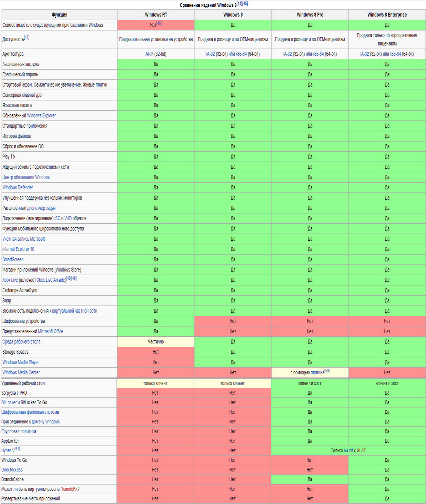Open Учётная запись Microsoft link
The image size is (426, 504).
[24, 239]
